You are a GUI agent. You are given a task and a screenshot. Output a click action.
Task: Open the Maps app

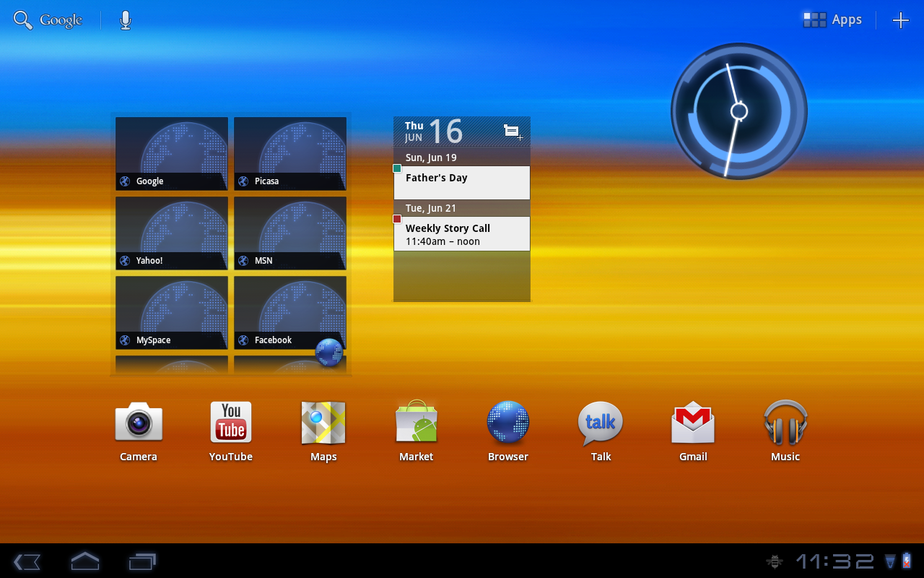click(323, 431)
